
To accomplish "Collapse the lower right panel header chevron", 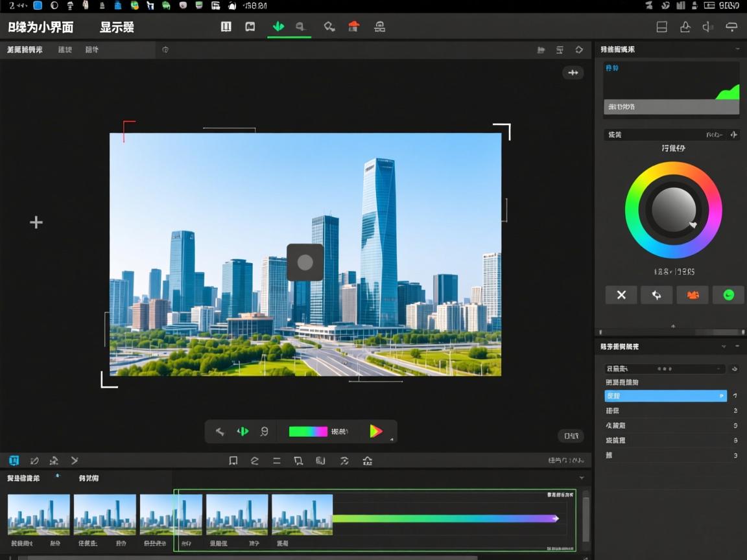I will coord(724,347).
